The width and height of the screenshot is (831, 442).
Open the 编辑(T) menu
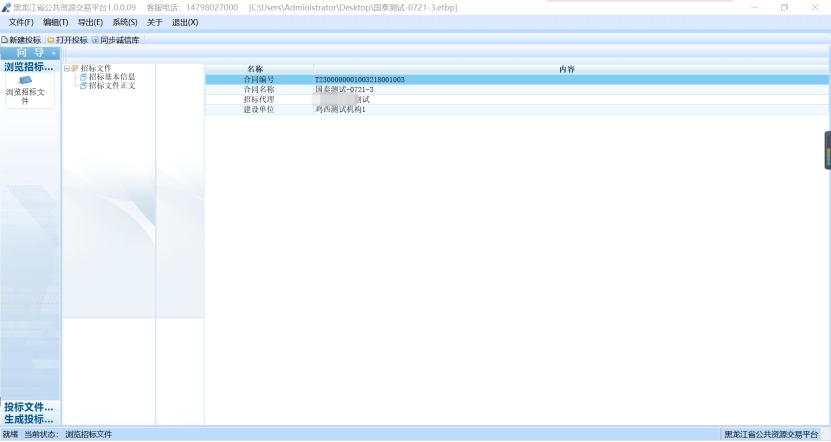point(55,22)
